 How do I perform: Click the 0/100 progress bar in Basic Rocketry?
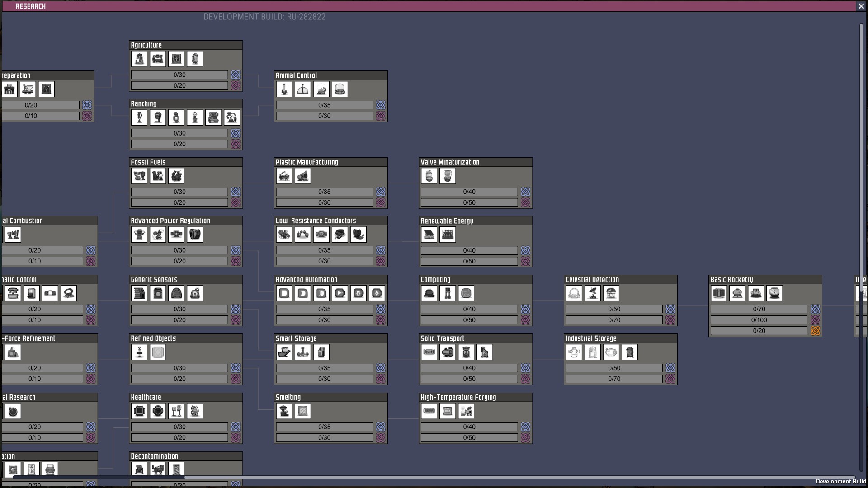point(759,320)
